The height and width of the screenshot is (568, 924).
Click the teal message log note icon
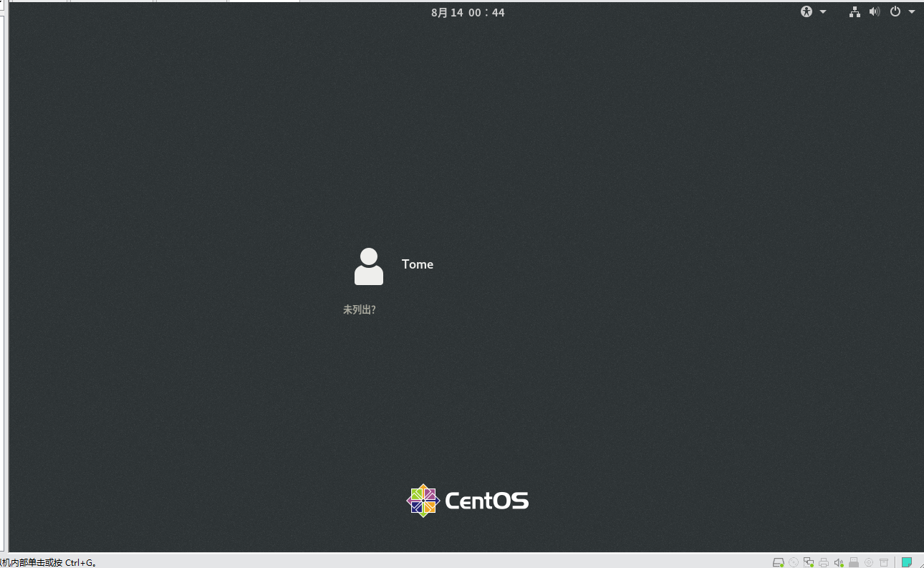pyautogui.click(x=907, y=562)
